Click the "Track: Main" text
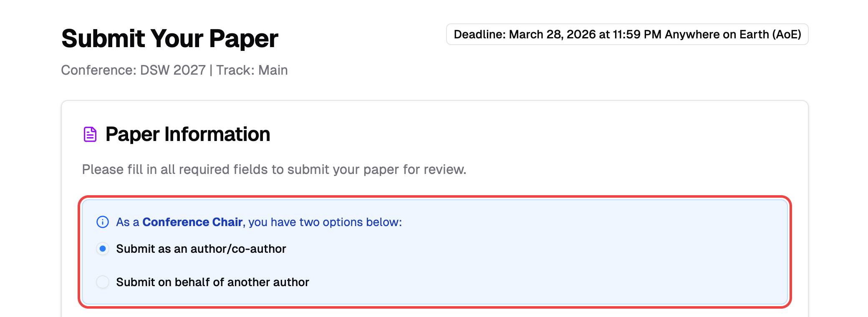This screenshot has width=868, height=317. [252, 70]
